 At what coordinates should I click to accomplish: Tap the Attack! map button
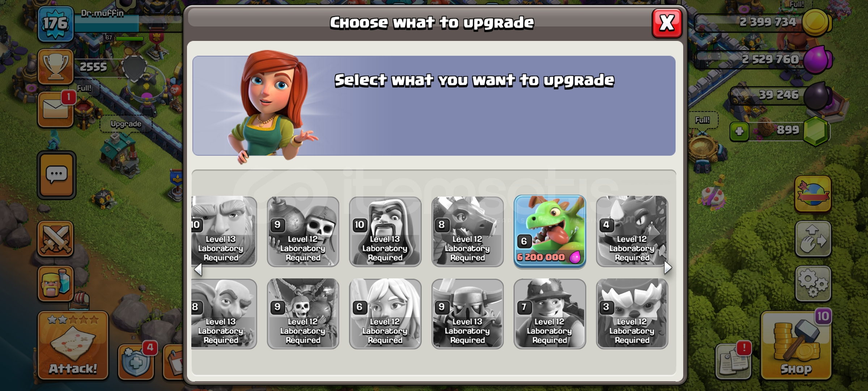pyautogui.click(x=73, y=345)
